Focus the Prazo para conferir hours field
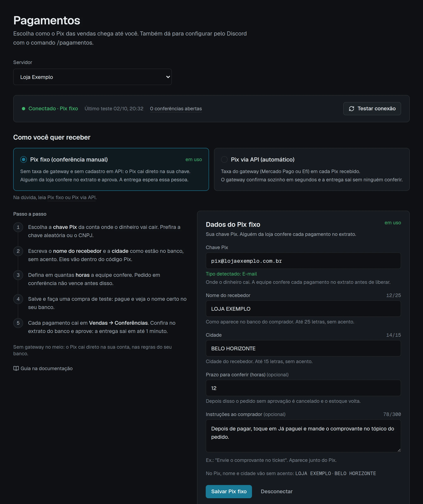 click(303, 388)
